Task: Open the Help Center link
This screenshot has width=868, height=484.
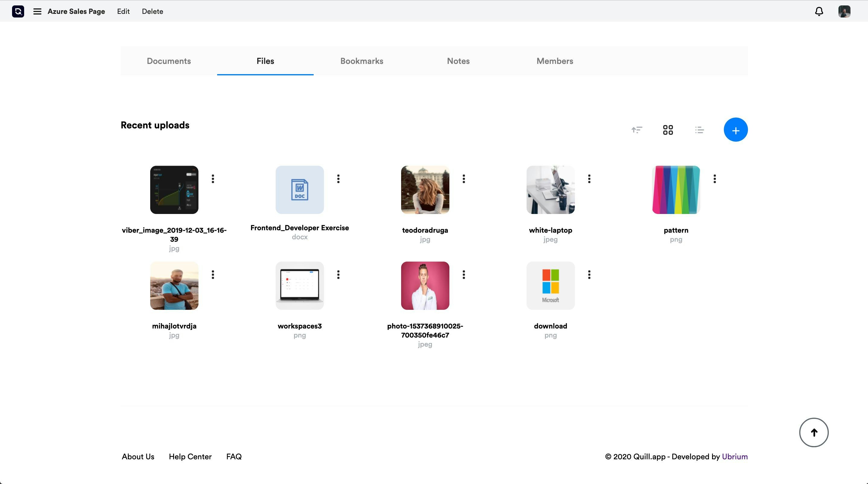Action: [x=190, y=456]
